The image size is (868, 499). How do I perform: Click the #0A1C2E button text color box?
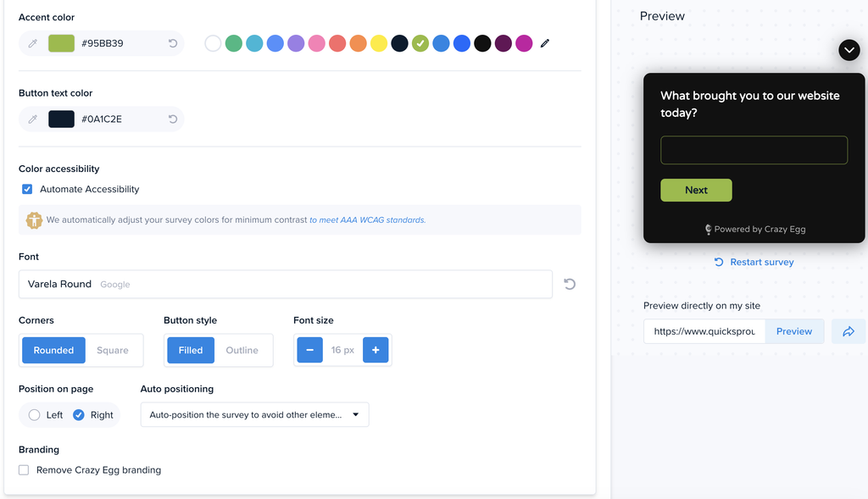tap(61, 119)
